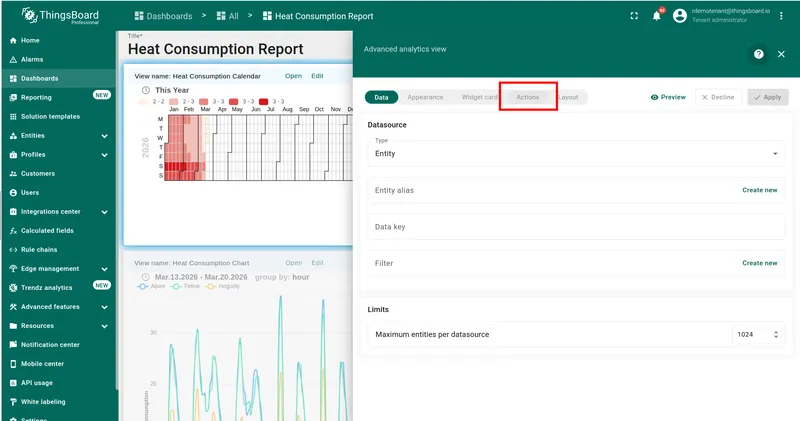Expand the Profiles menu
Viewport: 800px width, 421px height.
[x=104, y=155]
